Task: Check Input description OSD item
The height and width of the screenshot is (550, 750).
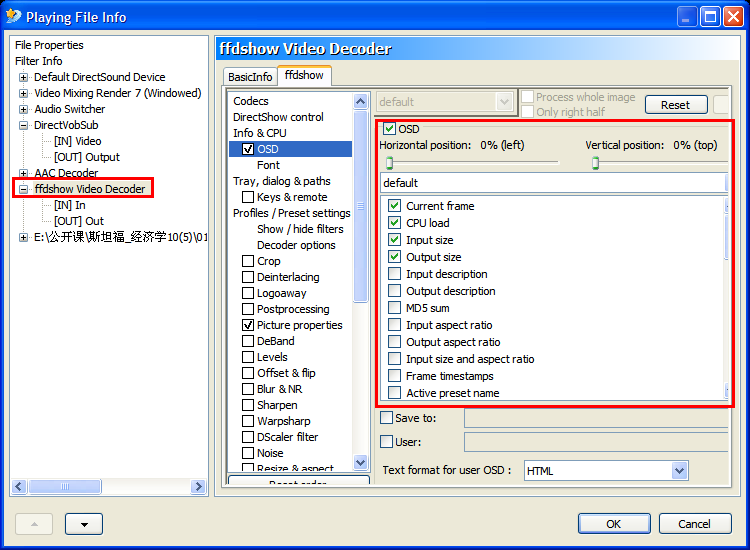Action: pos(394,274)
